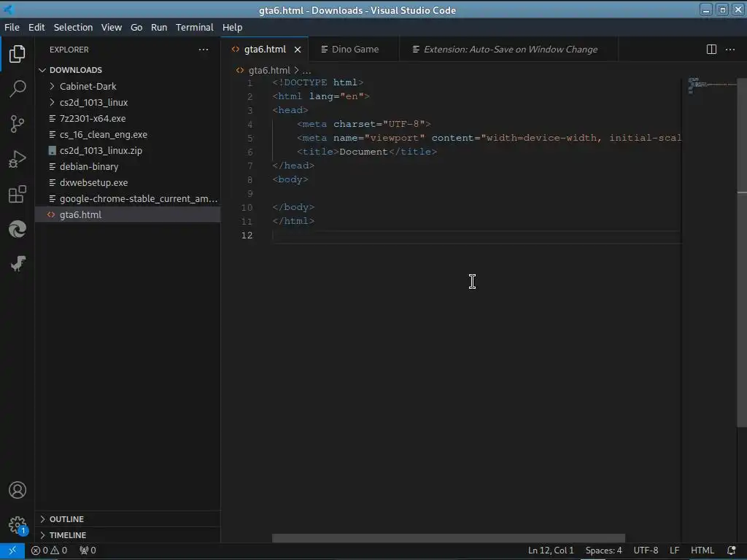This screenshot has width=747, height=560.
Task: Switch to the Dino Game tab
Action: click(355, 50)
